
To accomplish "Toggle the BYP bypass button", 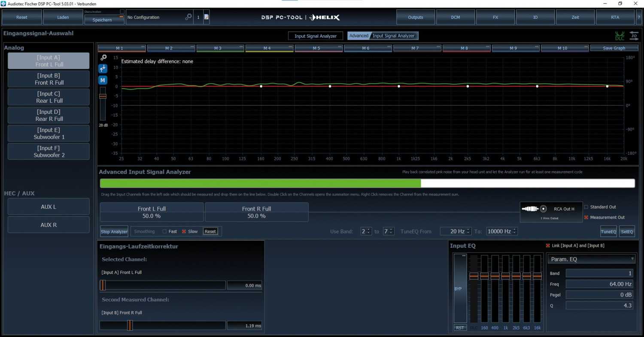I will point(460,288).
